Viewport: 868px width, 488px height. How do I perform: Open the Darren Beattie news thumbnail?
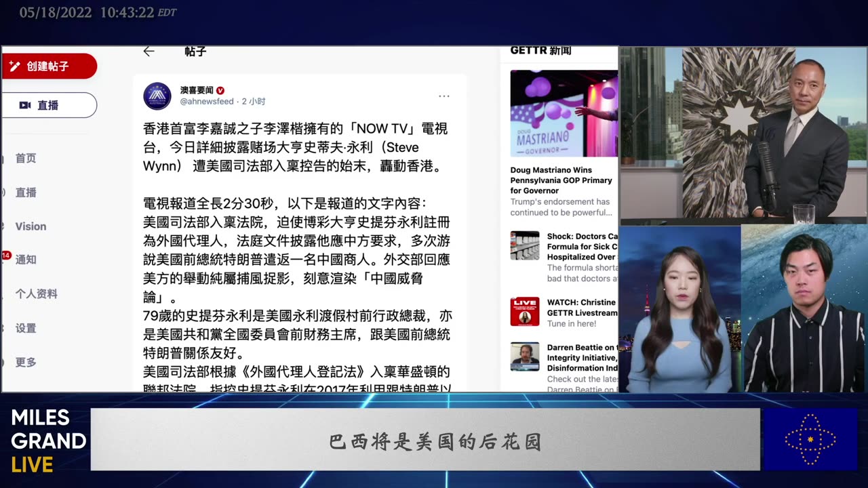525,357
